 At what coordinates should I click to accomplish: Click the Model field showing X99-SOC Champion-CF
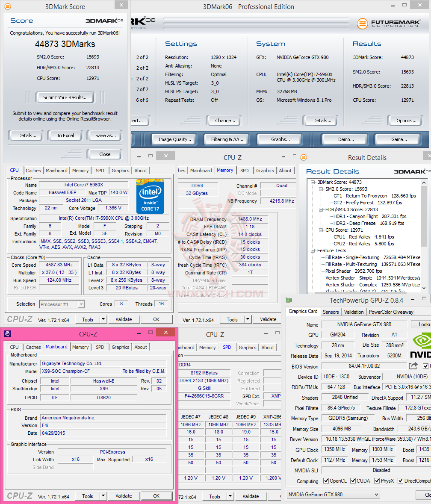[x=80, y=371]
